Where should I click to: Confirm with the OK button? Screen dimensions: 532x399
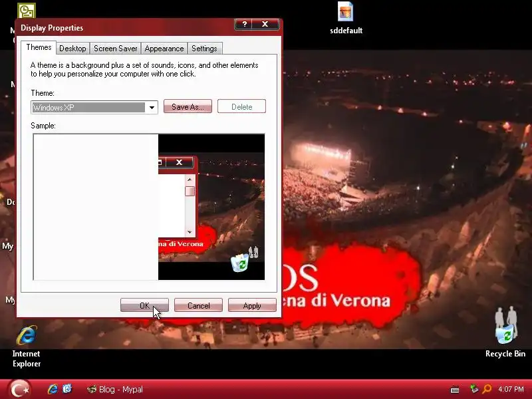(x=144, y=305)
